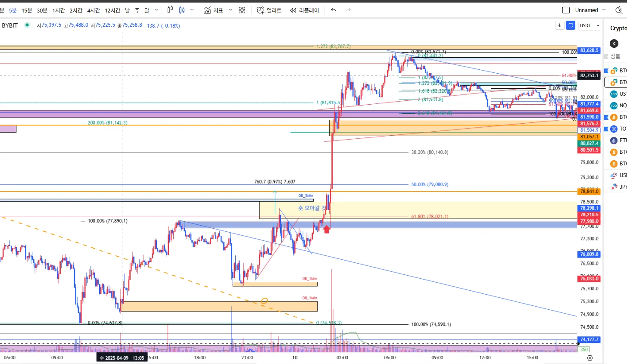Viewport: 627px width, 364px height.
Task: Choose the 4시간 timeframe
Action: 94,10
